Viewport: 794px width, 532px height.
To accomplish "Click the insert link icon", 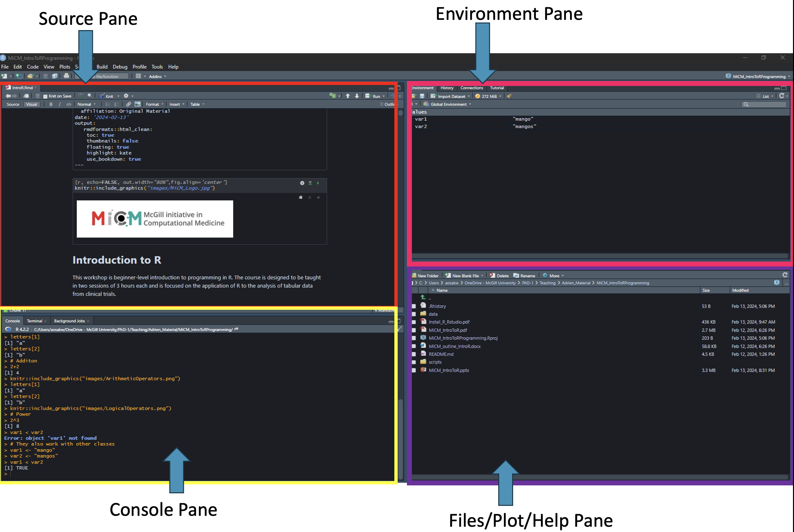I will click(128, 104).
